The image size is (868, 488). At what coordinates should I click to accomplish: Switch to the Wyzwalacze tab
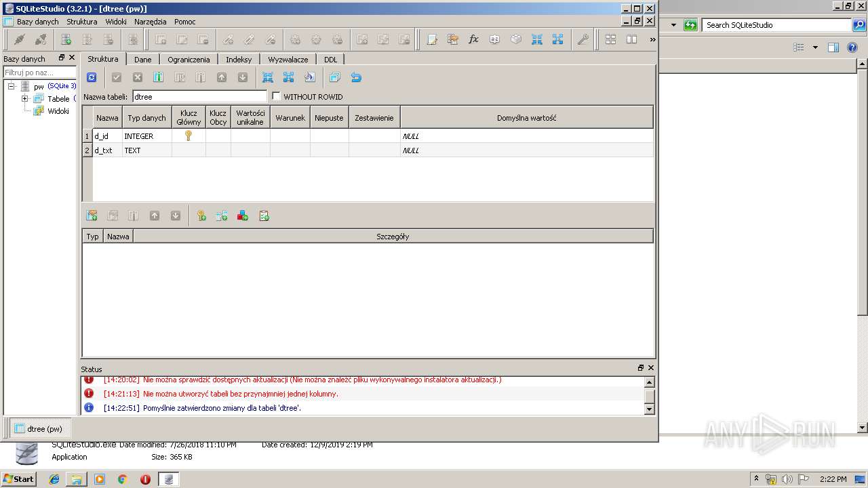(x=288, y=60)
